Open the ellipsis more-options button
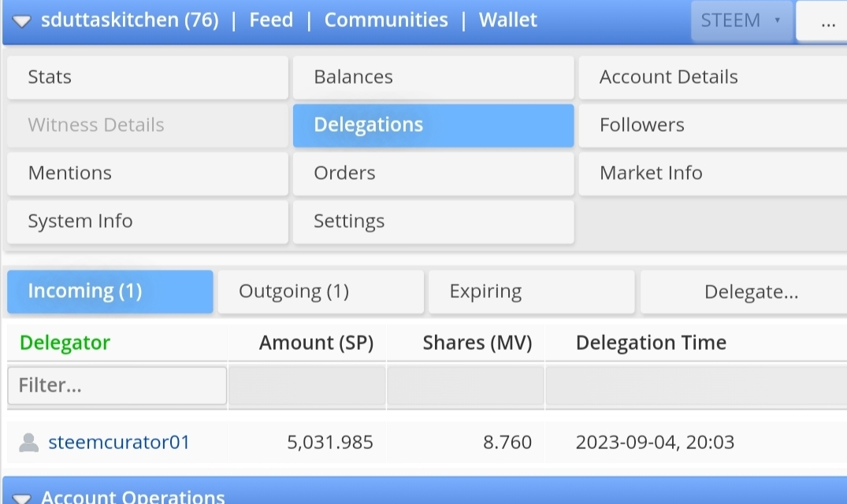This screenshot has height=504, width=847. [822, 20]
